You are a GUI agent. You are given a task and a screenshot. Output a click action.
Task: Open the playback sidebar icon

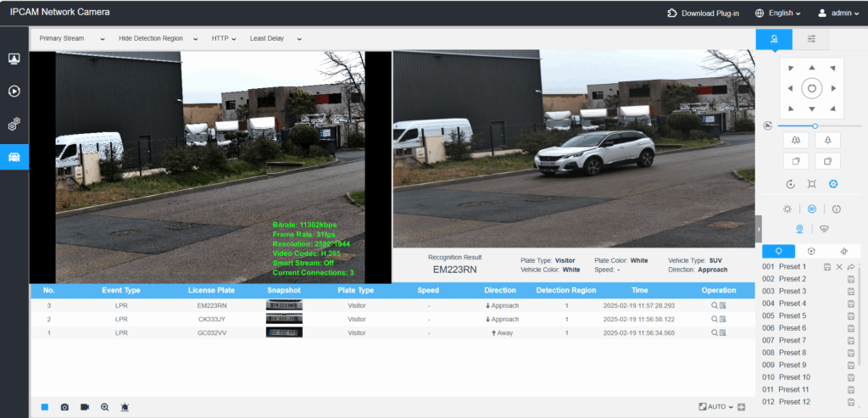14,91
